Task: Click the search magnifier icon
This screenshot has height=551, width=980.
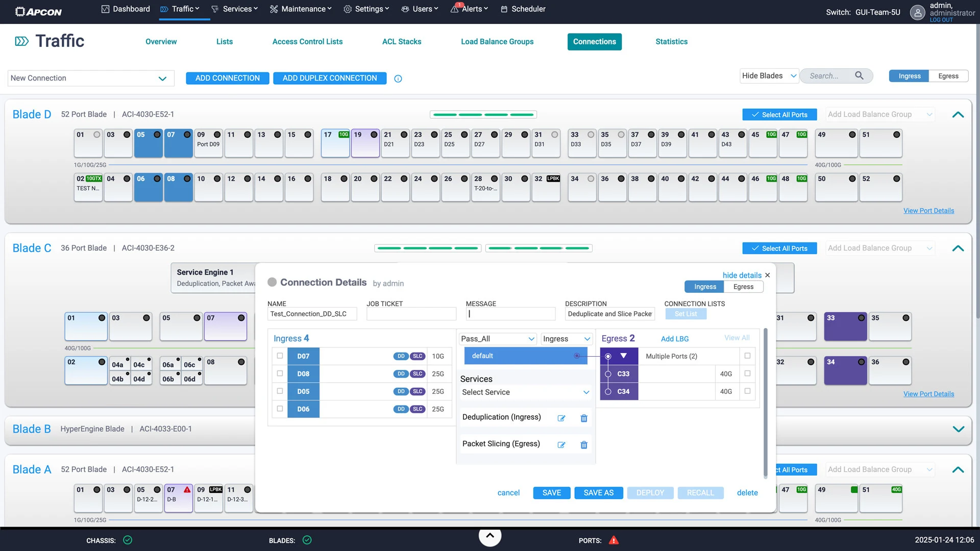Action: point(860,76)
